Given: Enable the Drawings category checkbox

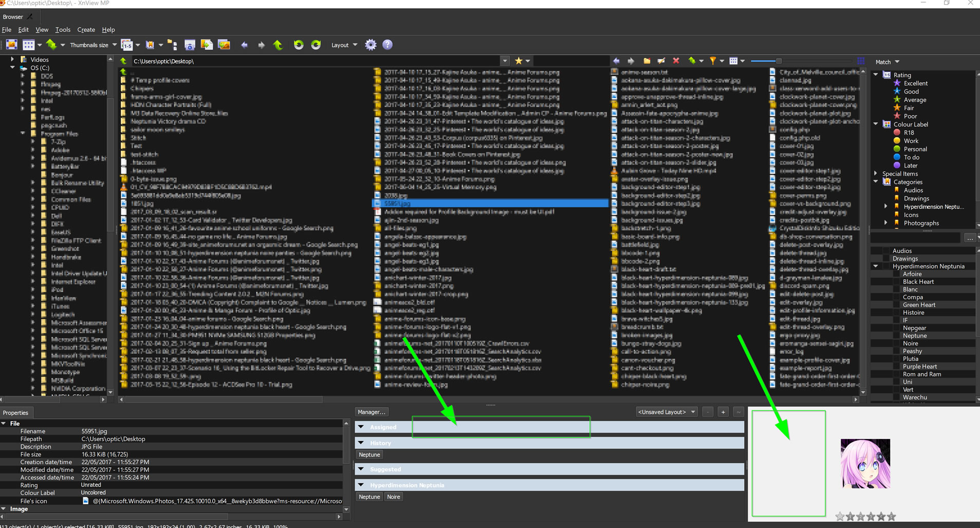Looking at the screenshot, I should pos(886,259).
